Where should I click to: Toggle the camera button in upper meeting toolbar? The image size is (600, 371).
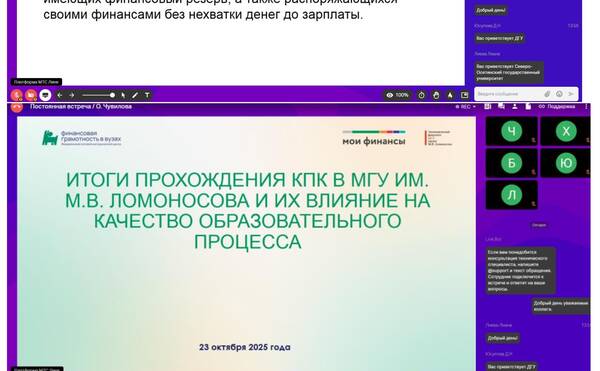tap(31, 95)
